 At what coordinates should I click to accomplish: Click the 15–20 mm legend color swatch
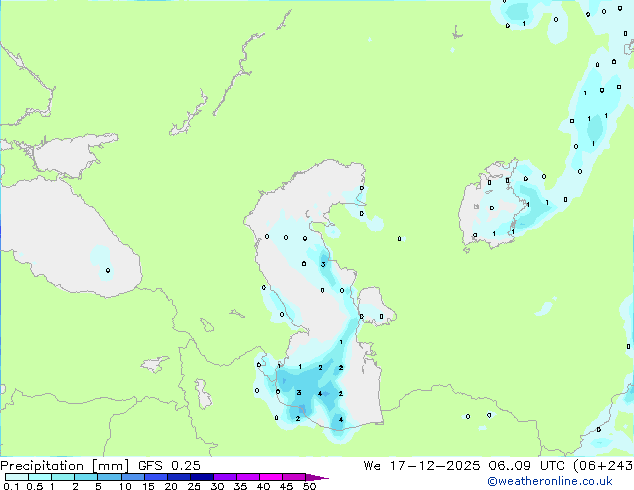coord(156,477)
